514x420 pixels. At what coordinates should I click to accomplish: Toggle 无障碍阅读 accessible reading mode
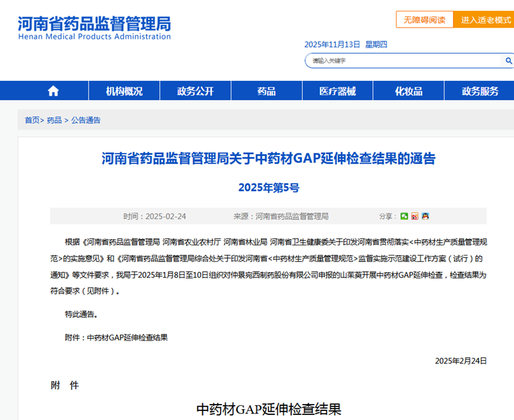[424, 20]
